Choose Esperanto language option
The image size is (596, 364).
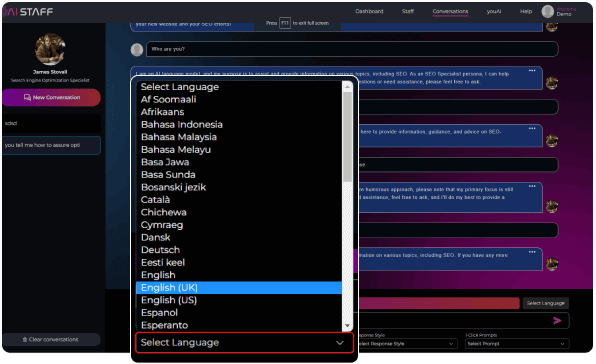point(239,325)
